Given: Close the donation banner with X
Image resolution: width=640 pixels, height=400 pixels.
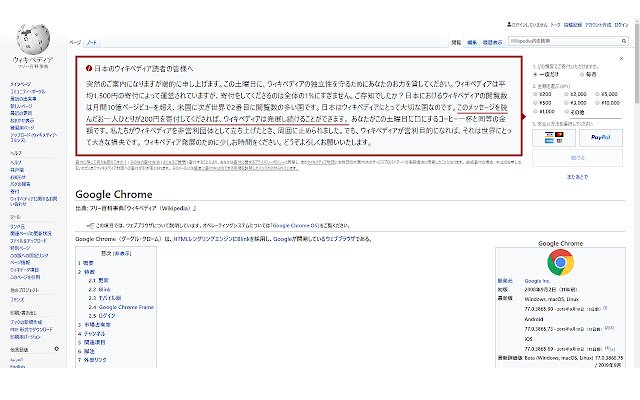Looking at the screenshot, I should click(621, 59).
